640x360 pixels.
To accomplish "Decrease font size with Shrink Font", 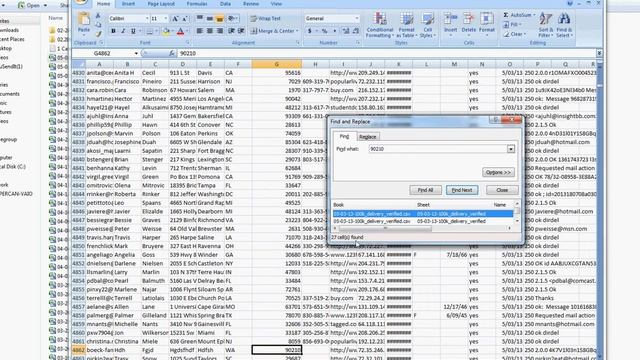I will tap(184, 19).
